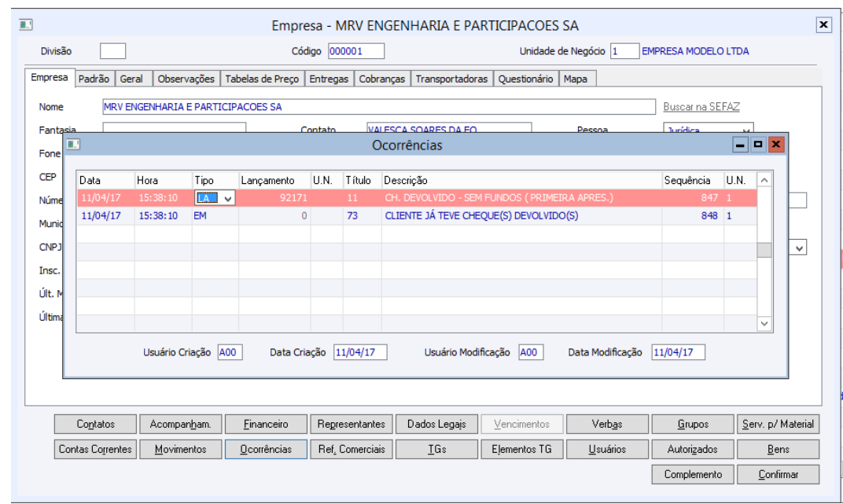
Task: Open the Questionário tab
Action: [x=526, y=79]
